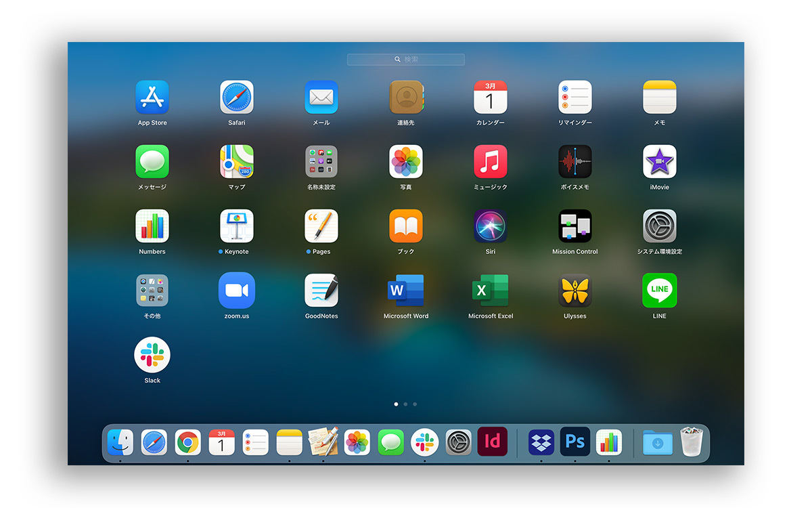The width and height of the screenshot is (812, 508).
Task: Open App Store from Launchpad
Action: [152, 98]
